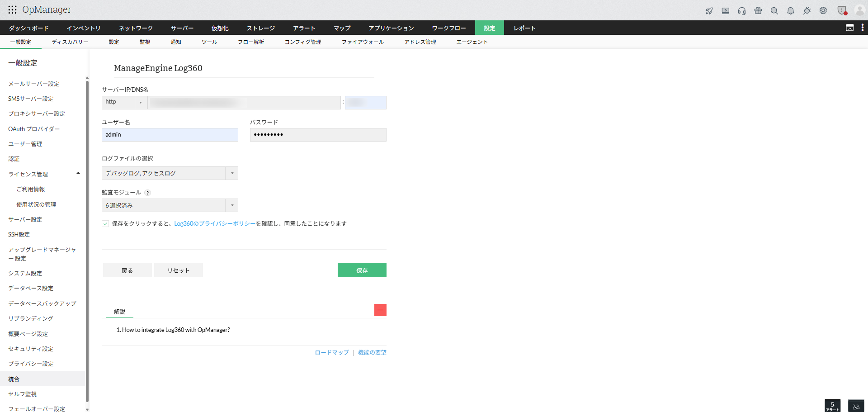Click the magnifier search icon
Image resolution: width=868 pixels, height=412 pixels.
click(x=774, y=11)
